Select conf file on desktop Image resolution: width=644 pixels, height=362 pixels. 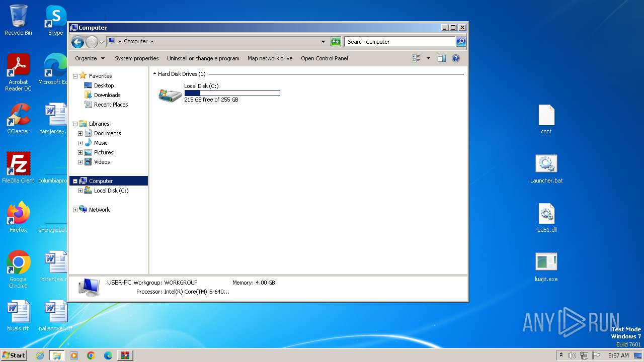coord(546,119)
